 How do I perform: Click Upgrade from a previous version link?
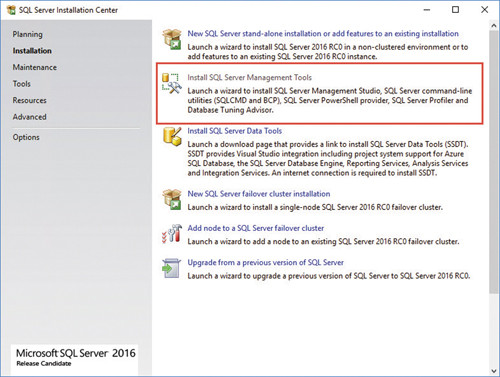pyautogui.click(x=265, y=263)
